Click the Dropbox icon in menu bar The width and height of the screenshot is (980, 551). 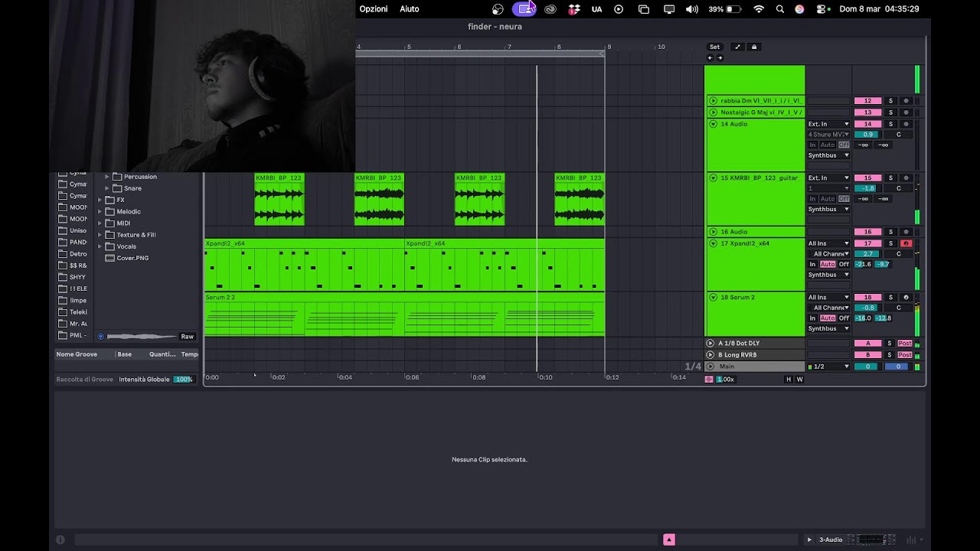click(574, 9)
